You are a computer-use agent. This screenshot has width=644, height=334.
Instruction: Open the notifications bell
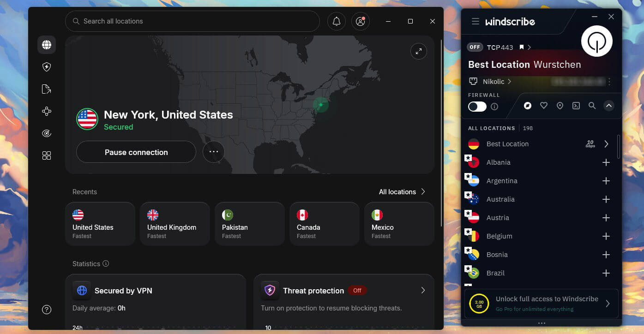pos(337,21)
